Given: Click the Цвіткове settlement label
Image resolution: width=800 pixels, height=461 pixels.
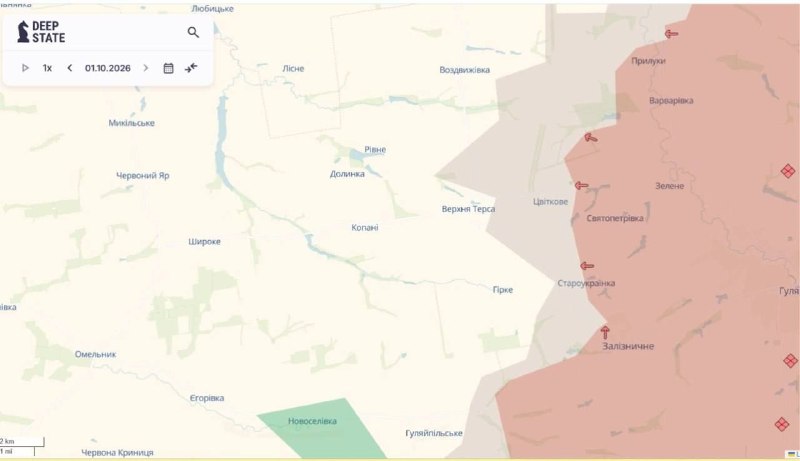Looking at the screenshot, I should [x=550, y=201].
